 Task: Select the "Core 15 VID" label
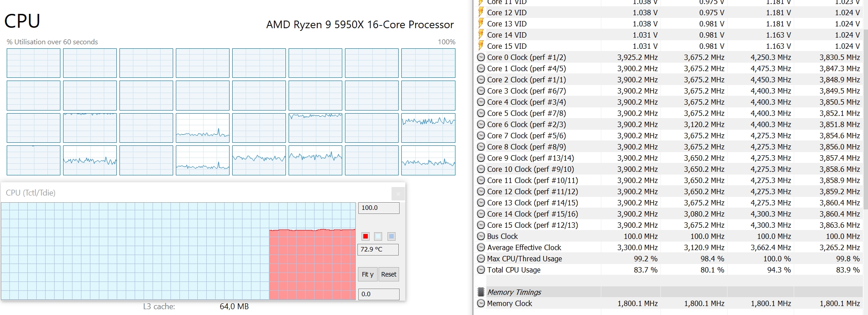tap(506, 46)
